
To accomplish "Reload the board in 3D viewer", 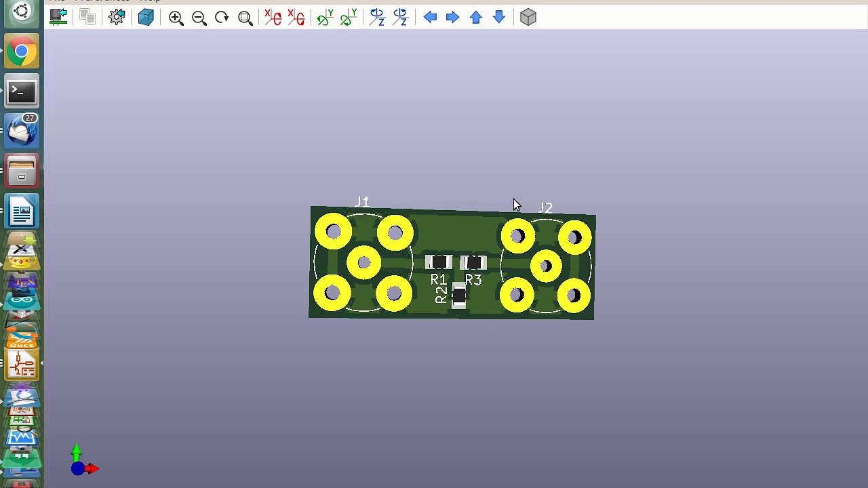I will [x=58, y=17].
